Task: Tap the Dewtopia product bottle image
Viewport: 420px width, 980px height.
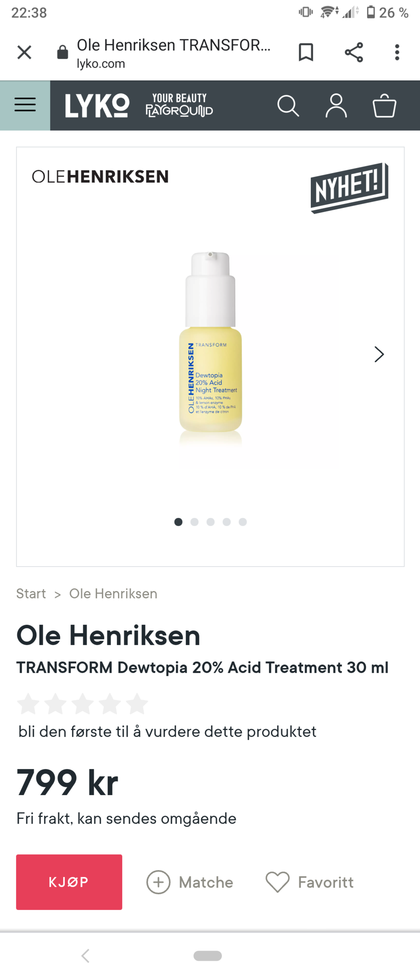Action: (x=210, y=342)
